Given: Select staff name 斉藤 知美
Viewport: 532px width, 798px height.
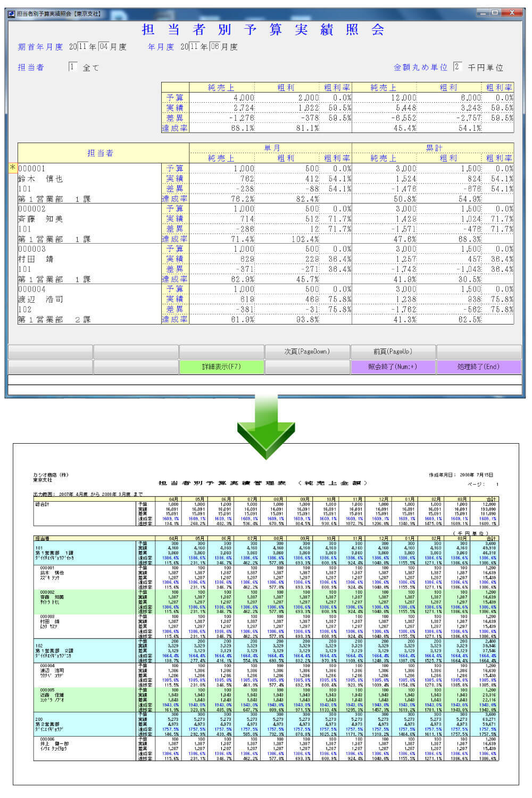Looking at the screenshot, I should (x=40, y=219).
